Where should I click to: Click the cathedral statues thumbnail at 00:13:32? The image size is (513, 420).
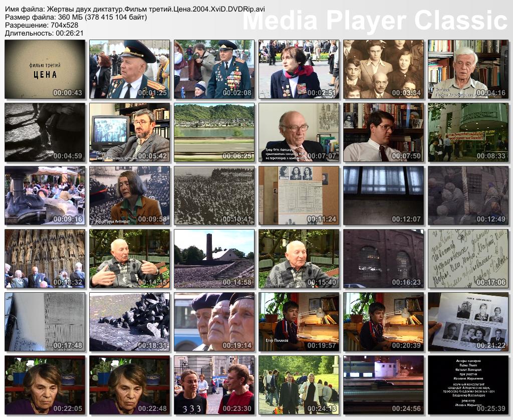coord(45,259)
